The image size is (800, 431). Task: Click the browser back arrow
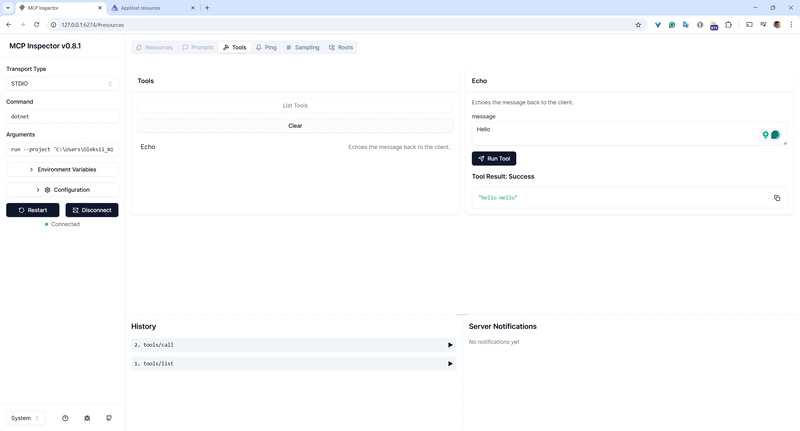click(x=9, y=24)
